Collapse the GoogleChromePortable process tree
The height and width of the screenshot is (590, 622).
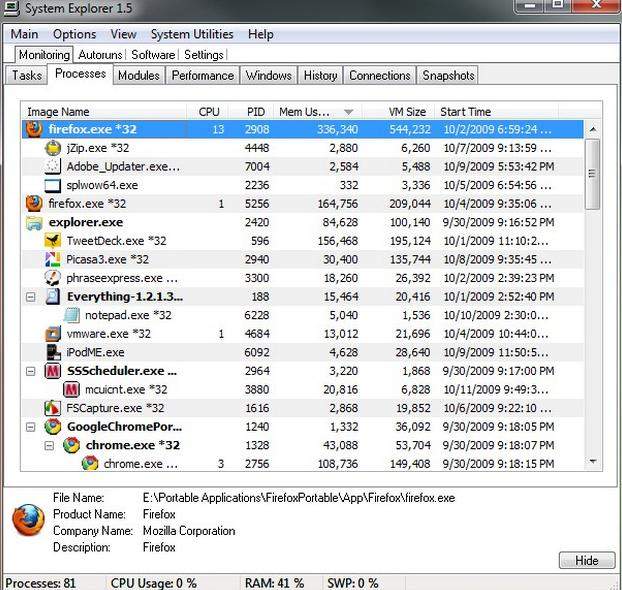(x=31, y=427)
